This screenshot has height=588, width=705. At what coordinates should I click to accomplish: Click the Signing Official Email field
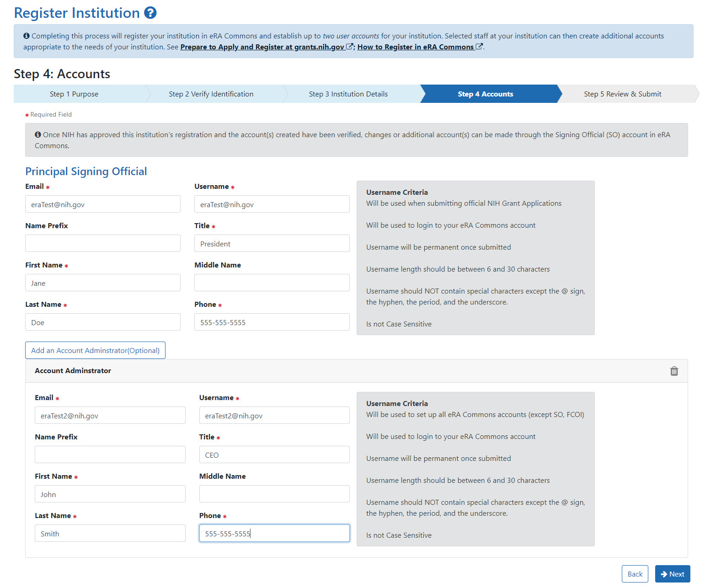click(x=102, y=204)
